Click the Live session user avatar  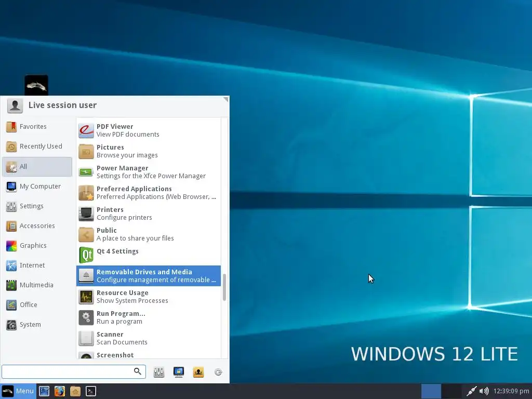(x=15, y=105)
